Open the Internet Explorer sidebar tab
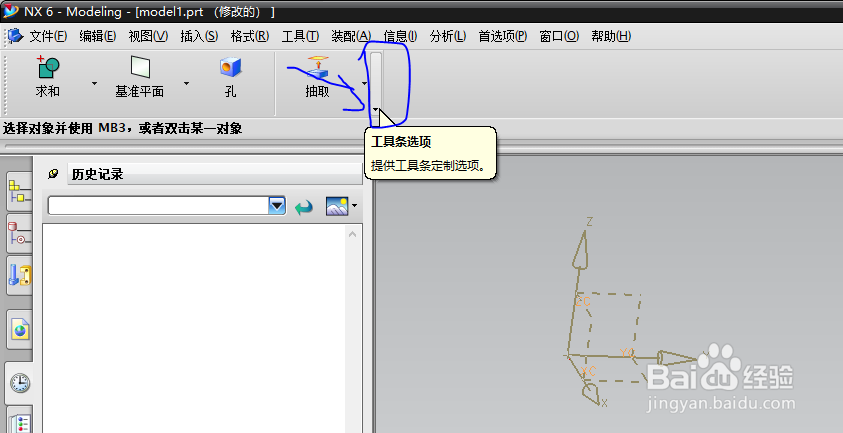Screen dimensions: 843x433 (x=19, y=329)
